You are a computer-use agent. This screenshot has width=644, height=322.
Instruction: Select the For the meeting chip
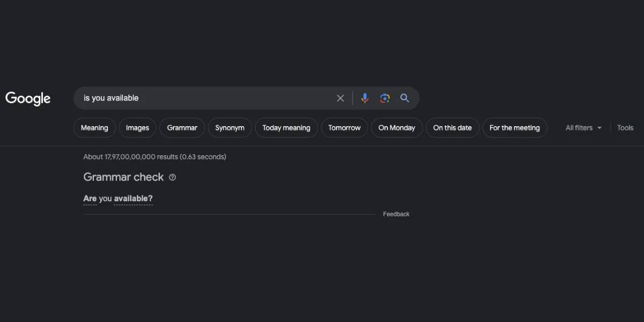(515, 128)
